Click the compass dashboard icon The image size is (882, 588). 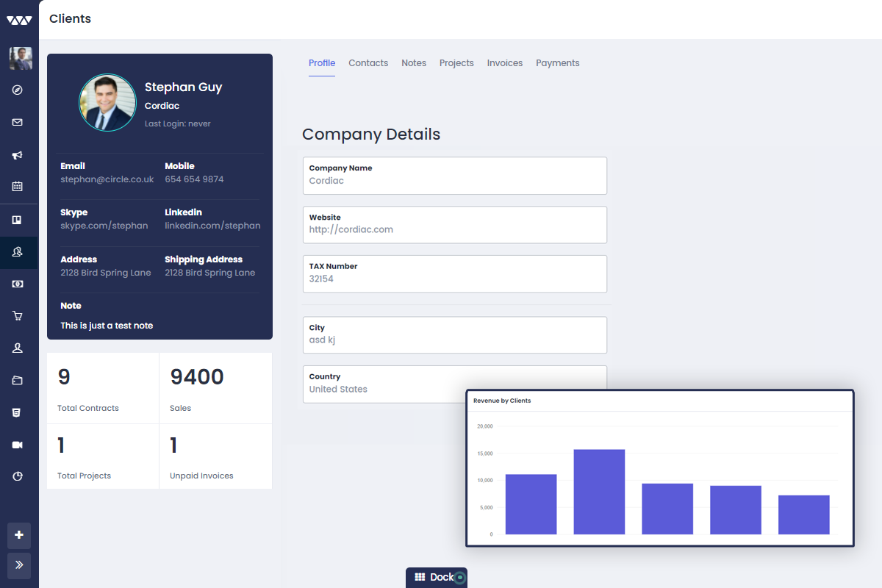tap(18, 90)
